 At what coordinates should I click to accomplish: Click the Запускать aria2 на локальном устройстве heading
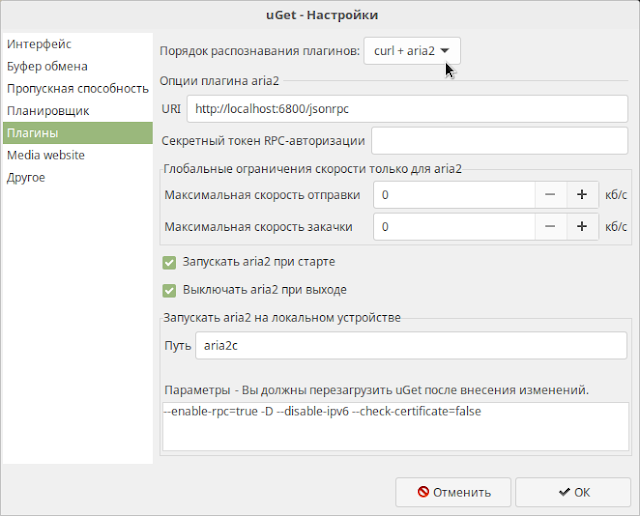point(282,318)
